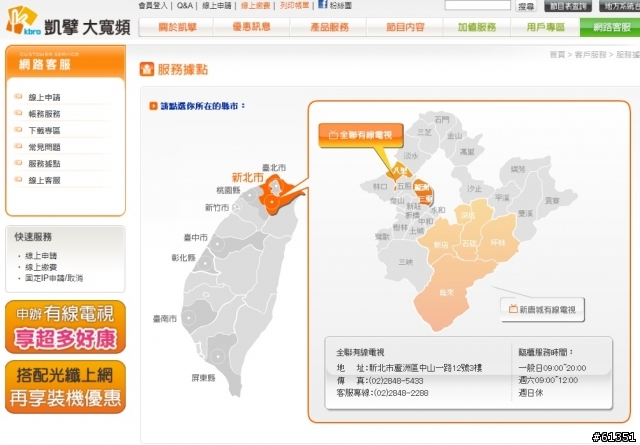Open the 產品服務 menu
640x445 pixels.
click(329, 27)
